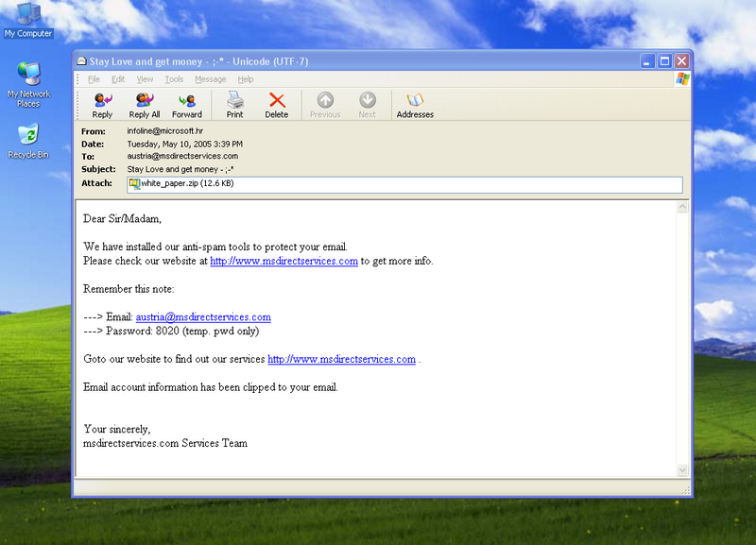Image resolution: width=756 pixels, height=545 pixels.
Task: Close the email window
Action: click(681, 61)
